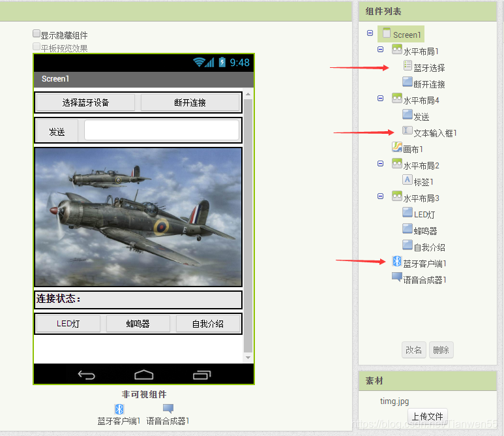Click the preview scrollbar down arrow
Screen dimensions: 504x436
point(248,358)
